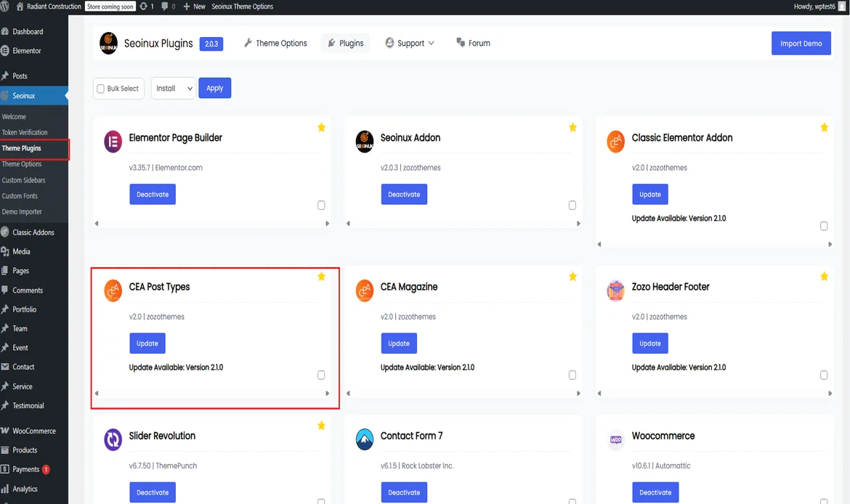Update the CEA Post Types plugin
Image resolution: width=850 pixels, height=504 pixels.
[x=147, y=343]
